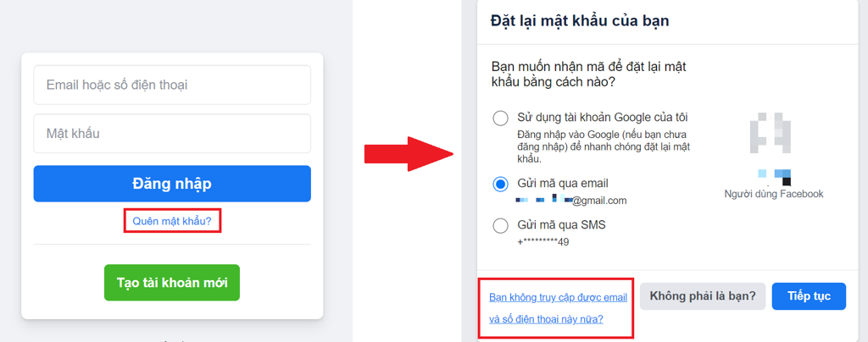Click the masked phone number ending in 49
Image resolution: width=868 pixels, height=342 pixels.
point(542,242)
